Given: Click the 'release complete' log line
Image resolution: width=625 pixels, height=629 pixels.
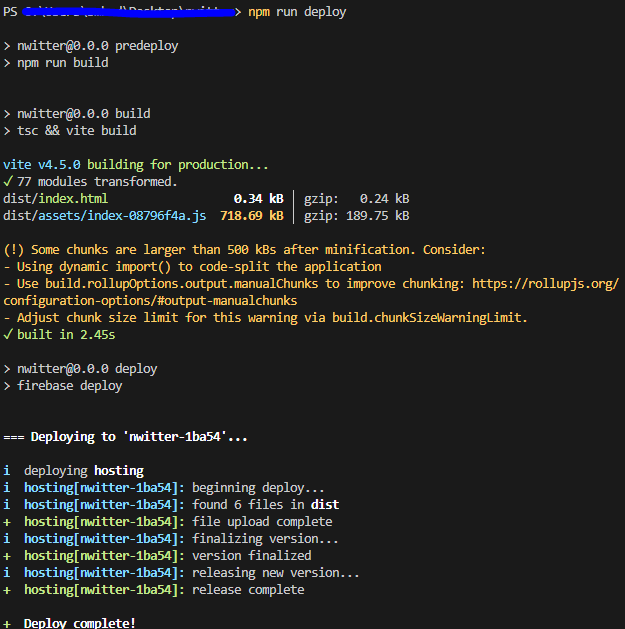Looking at the screenshot, I should tap(154, 590).
